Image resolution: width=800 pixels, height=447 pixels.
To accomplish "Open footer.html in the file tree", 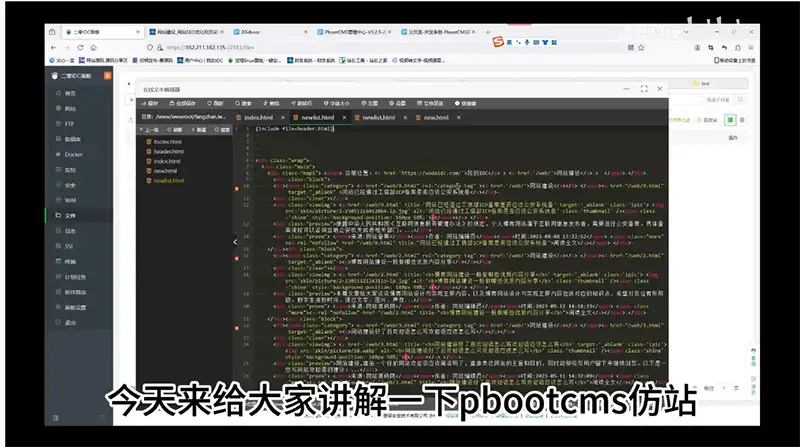I will tap(166, 141).
